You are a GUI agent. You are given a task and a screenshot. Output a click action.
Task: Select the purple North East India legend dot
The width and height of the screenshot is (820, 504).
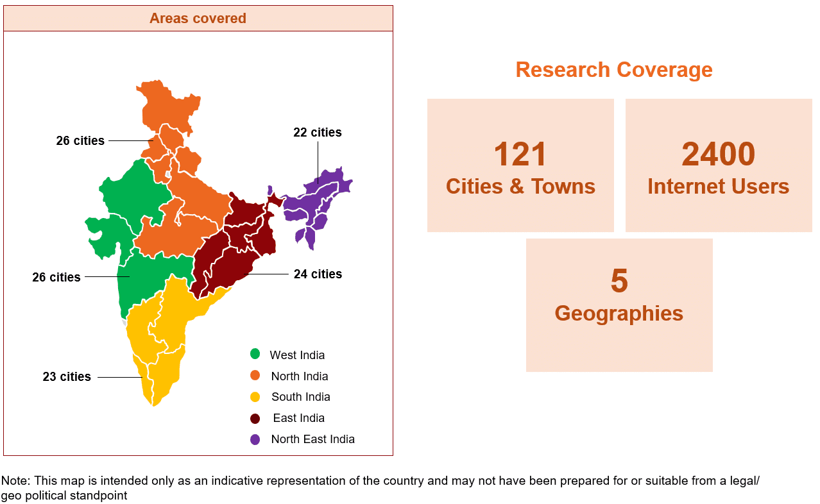click(255, 439)
